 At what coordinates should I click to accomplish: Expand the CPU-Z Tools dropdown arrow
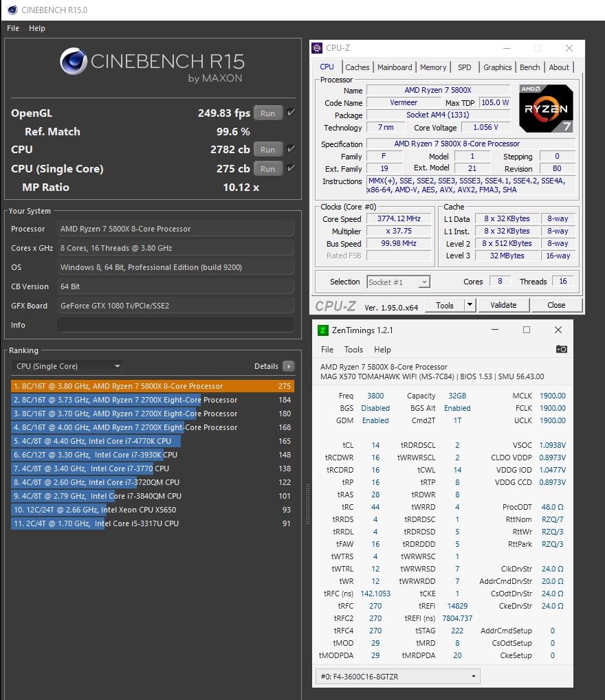tap(470, 306)
